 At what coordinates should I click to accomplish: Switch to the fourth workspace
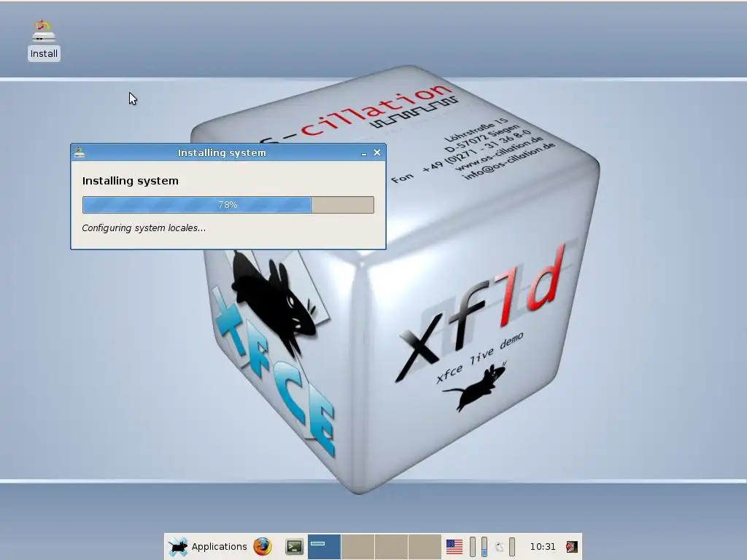425,547
